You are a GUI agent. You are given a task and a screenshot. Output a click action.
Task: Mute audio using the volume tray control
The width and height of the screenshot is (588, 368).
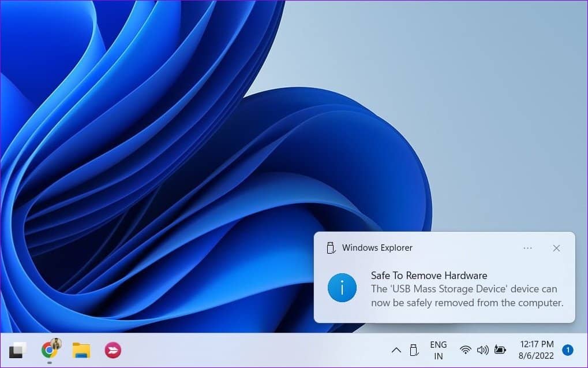coord(483,350)
